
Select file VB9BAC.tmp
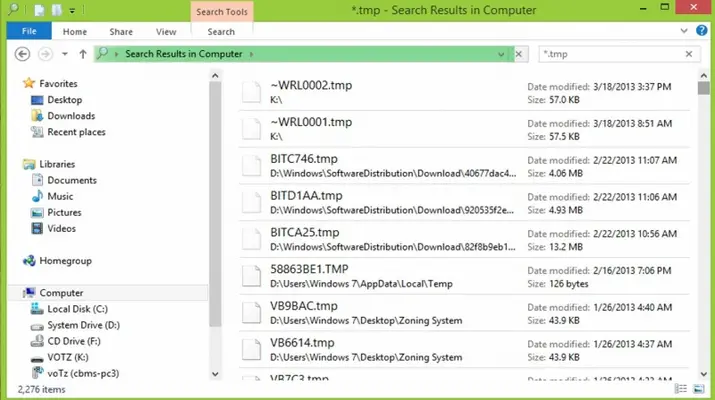click(x=464, y=313)
